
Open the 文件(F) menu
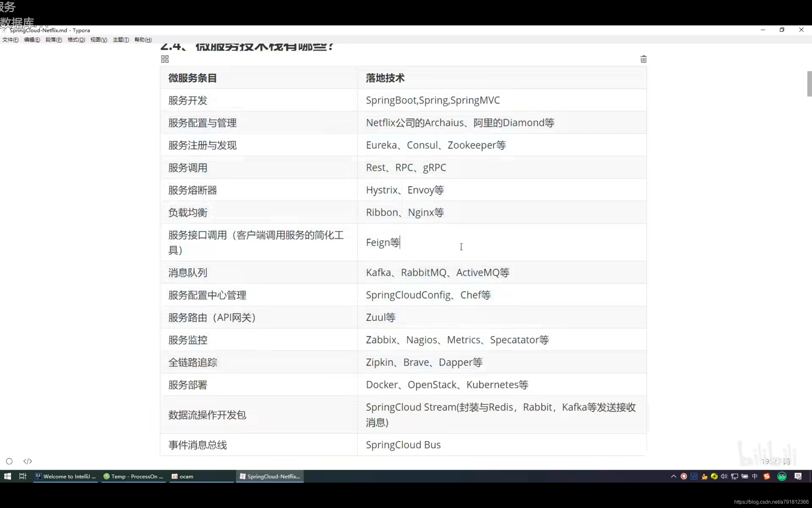pyautogui.click(x=10, y=40)
